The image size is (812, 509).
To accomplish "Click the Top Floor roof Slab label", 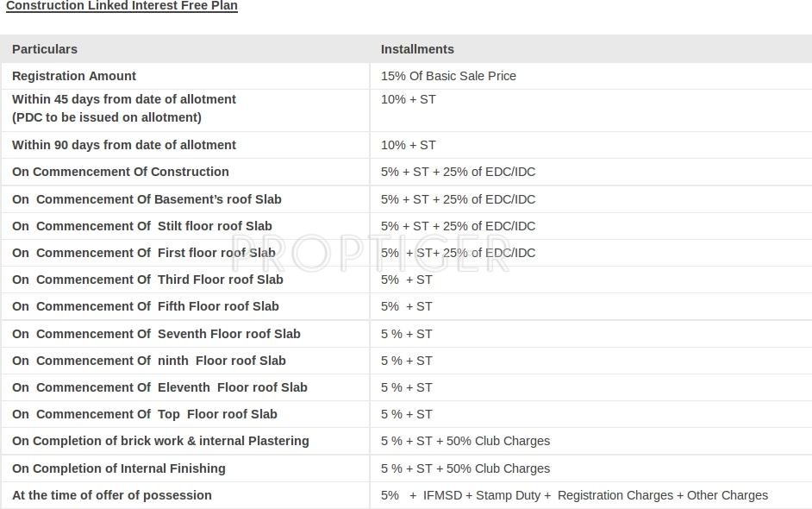I will [145, 414].
